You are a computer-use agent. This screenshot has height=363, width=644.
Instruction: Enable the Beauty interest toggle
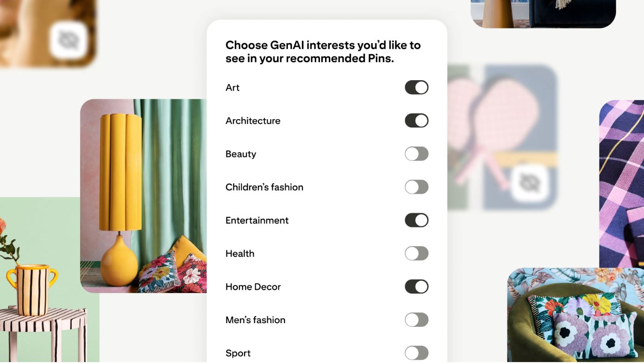416,153
